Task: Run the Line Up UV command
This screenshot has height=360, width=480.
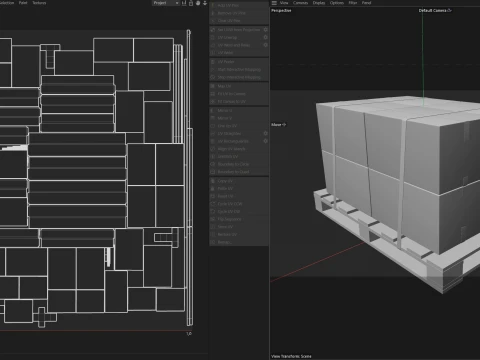Action: [x=239, y=126]
